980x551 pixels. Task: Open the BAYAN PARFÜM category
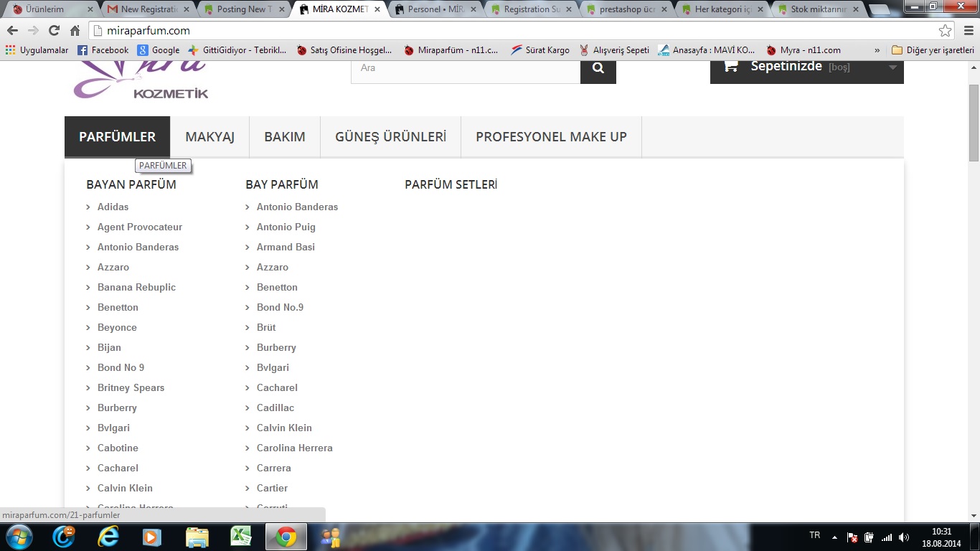tap(131, 184)
